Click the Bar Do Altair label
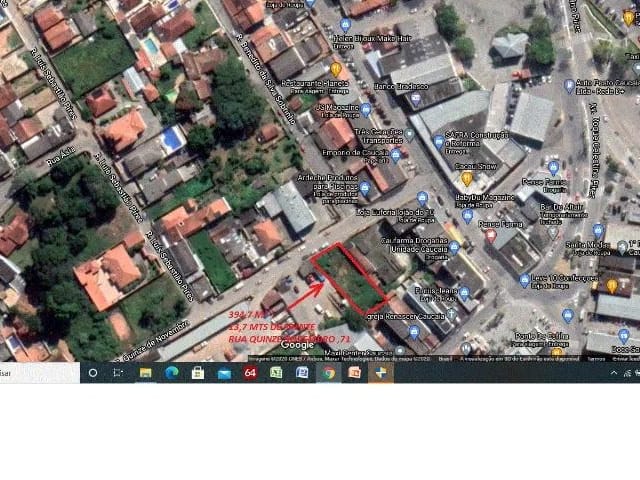The width and height of the screenshot is (640, 480). click(x=561, y=207)
